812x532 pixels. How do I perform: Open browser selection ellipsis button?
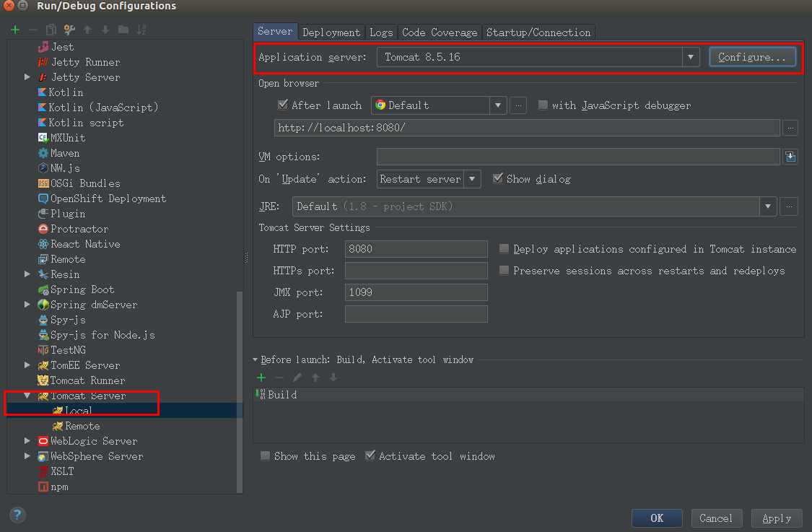tap(518, 105)
